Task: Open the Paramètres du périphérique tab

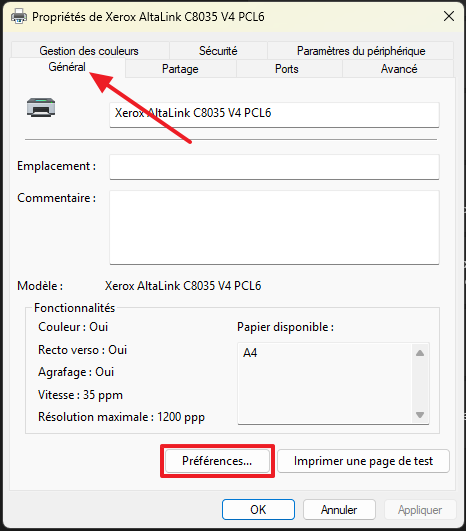Action: click(361, 51)
